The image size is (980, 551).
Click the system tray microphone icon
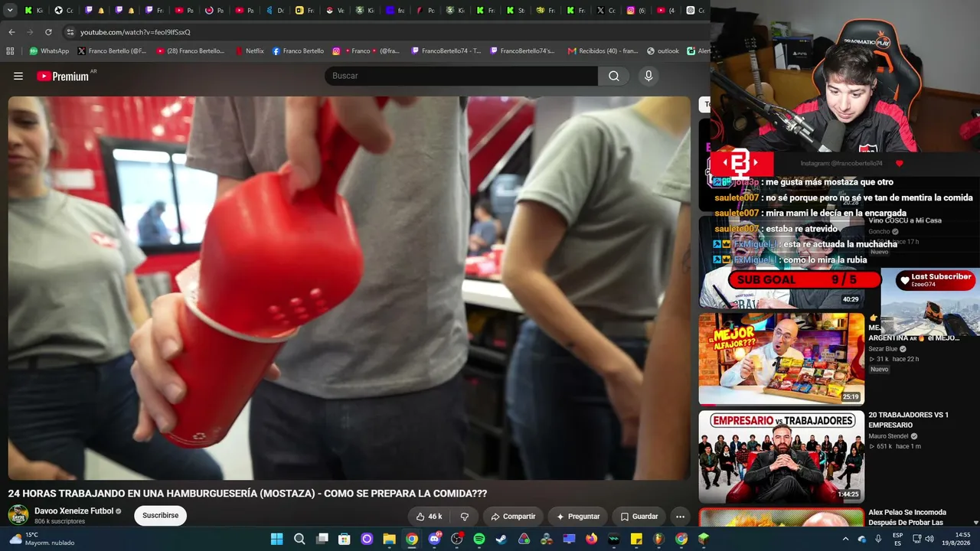[x=878, y=539]
